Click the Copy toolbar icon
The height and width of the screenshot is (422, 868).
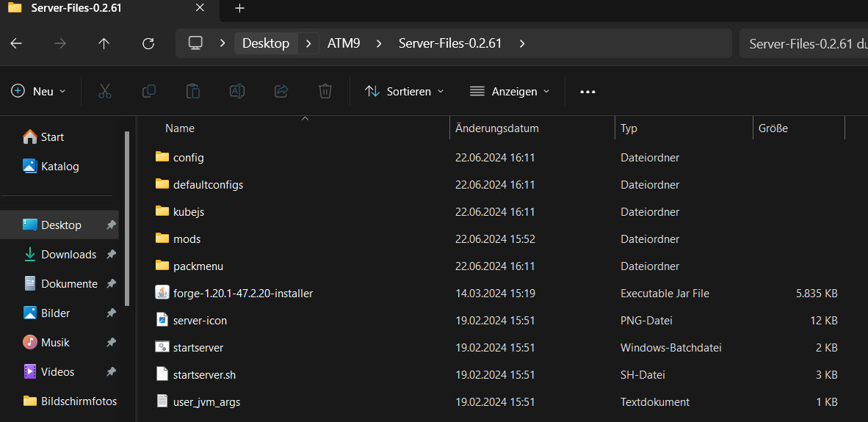(x=149, y=91)
